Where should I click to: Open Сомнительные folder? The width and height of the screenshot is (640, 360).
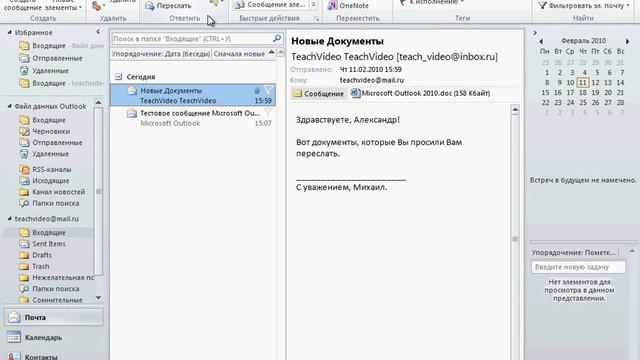[57, 300]
